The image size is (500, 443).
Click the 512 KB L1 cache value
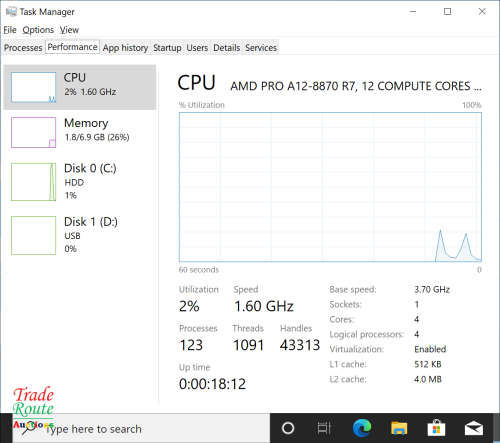click(x=428, y=364)
